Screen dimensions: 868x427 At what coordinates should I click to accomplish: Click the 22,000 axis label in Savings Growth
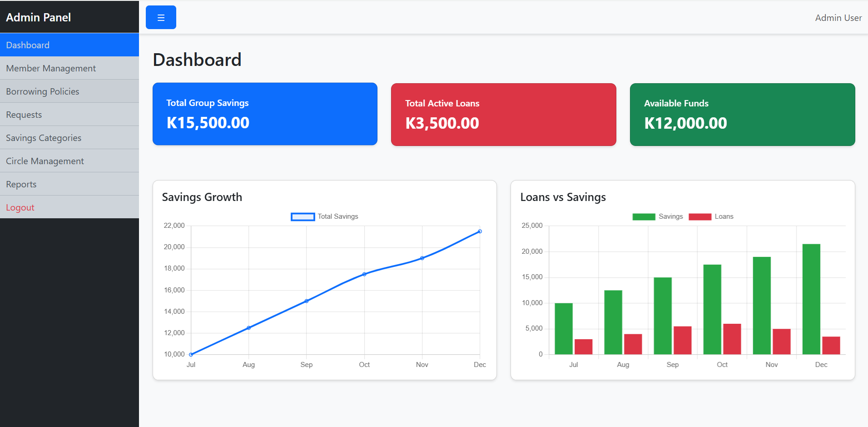pos(174,226)
